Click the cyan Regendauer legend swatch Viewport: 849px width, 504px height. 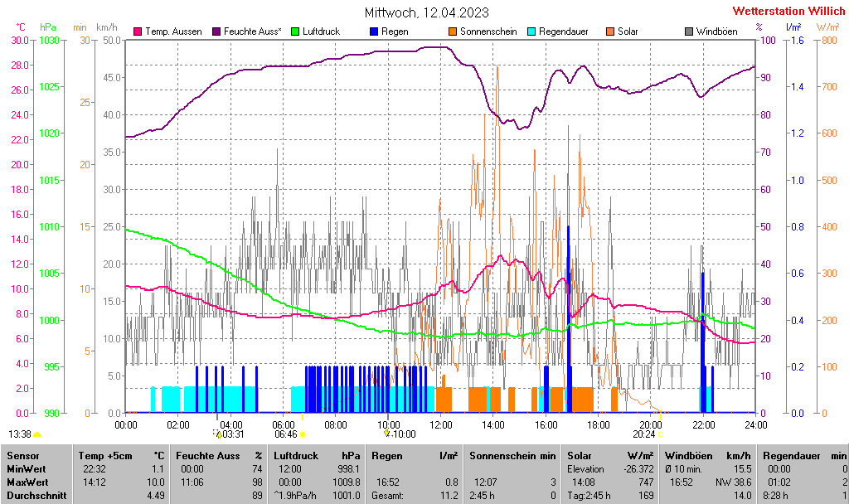pos(531,31)
